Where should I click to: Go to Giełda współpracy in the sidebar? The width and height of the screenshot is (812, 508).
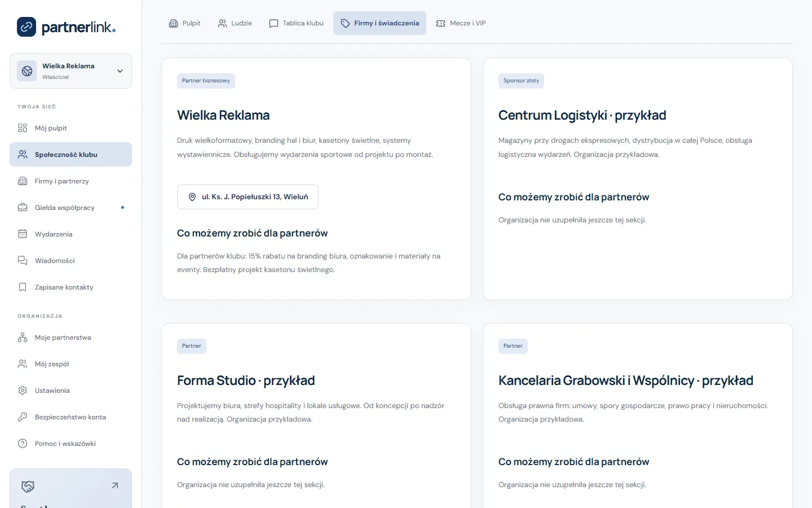(x=70, y=208)
